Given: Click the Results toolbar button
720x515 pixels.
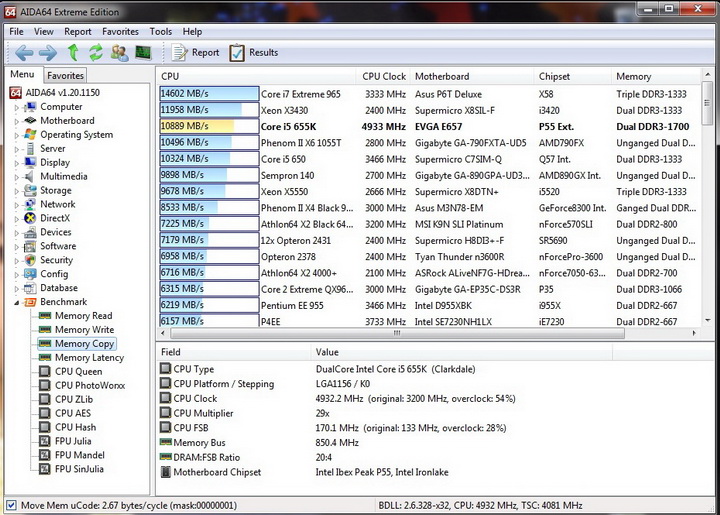Looking at the screenshot, I should click(x=254, y=52).
